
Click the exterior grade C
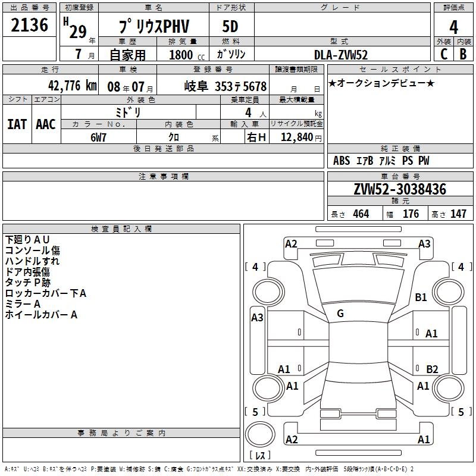tap(444, 54)
